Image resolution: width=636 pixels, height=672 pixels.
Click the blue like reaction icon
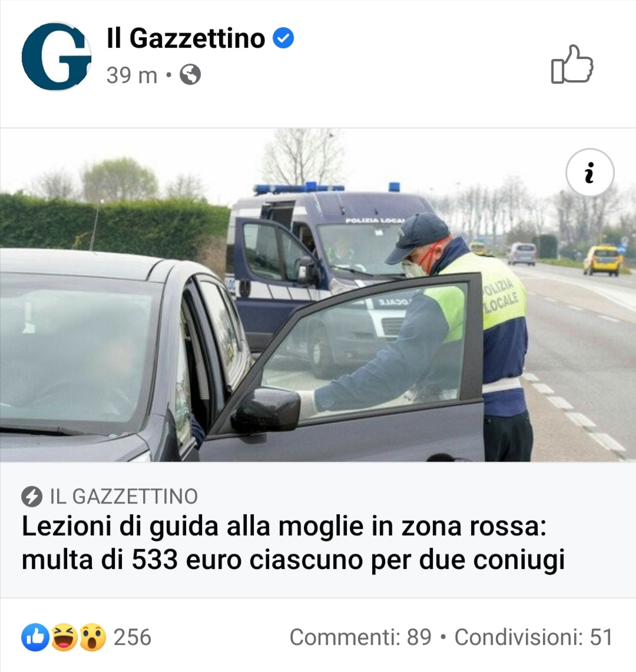(35, 637)
